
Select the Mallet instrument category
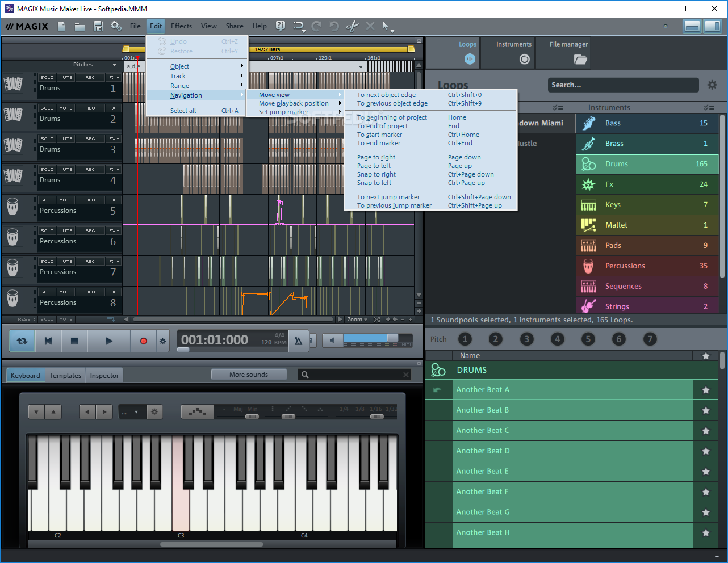point(647,225)
